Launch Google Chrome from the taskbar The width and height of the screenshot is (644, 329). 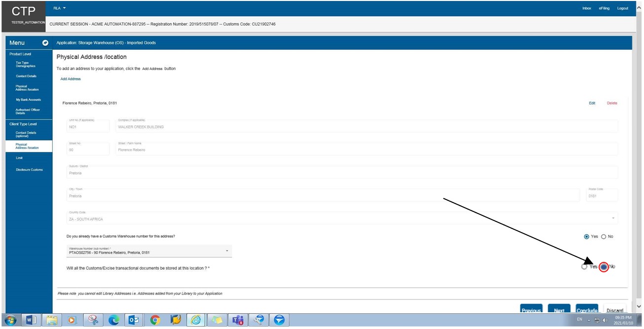tap(155, 320)
